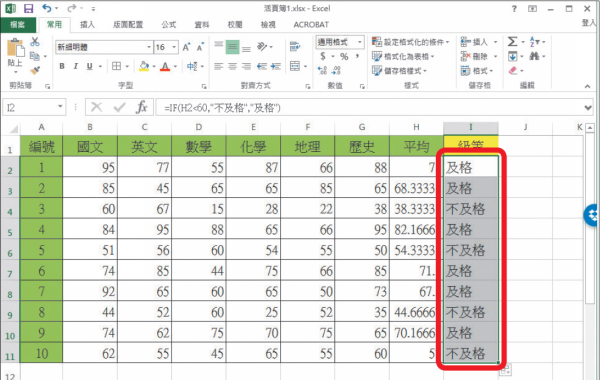The height and width of the screenshot is (380, 600).
Task: Select the Format Painter brush icon
Action: tap(35, 70)
